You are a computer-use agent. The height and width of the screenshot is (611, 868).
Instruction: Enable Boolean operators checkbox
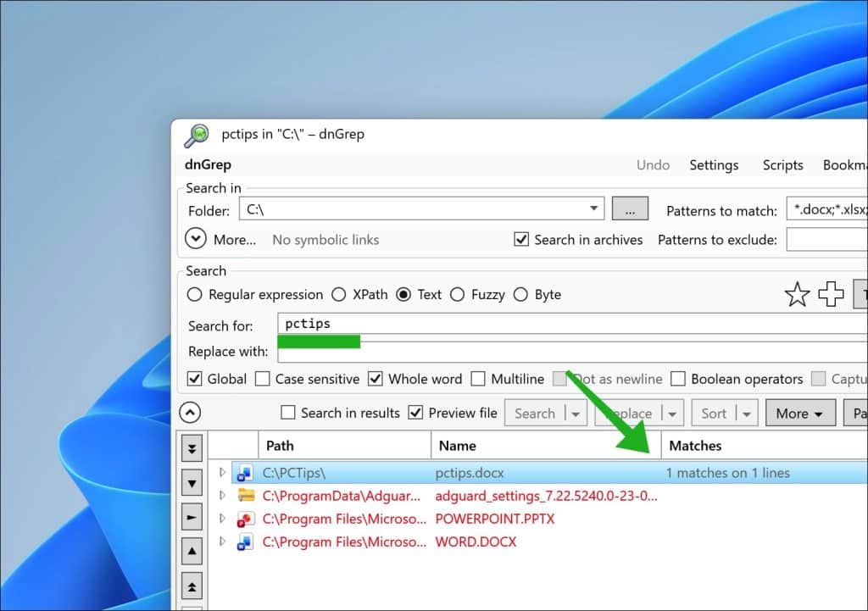[x=678, y=379]
